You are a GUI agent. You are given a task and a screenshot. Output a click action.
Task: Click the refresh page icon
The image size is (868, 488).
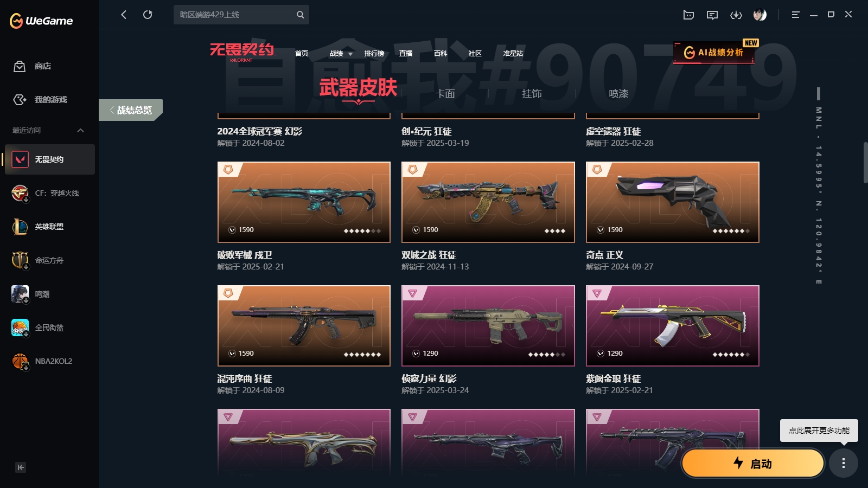[x=148, y=15]
